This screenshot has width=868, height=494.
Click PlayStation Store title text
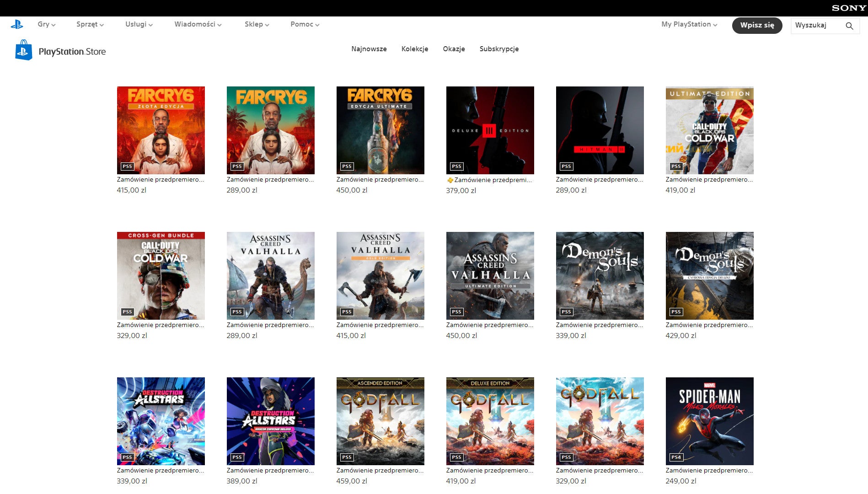tap(72, 52)
